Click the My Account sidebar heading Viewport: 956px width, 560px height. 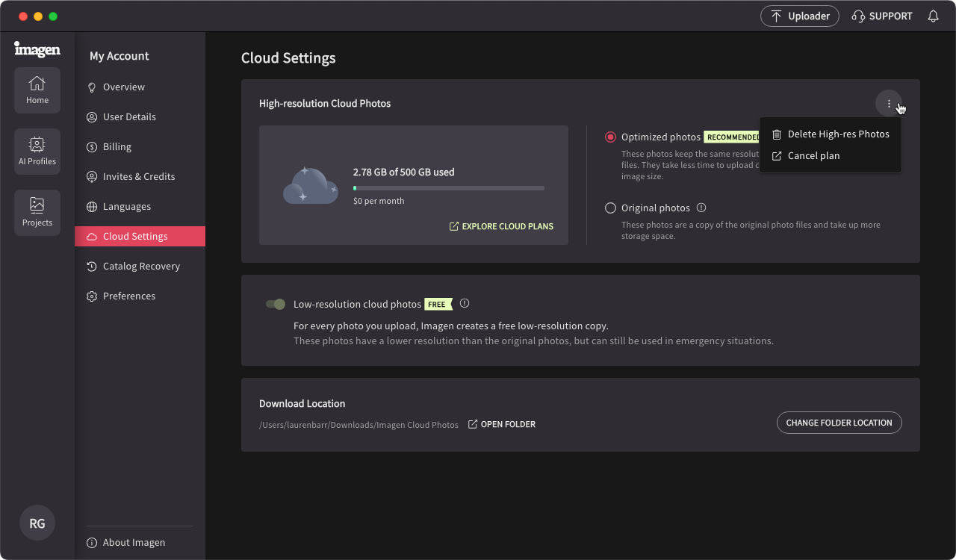[119, 56]
